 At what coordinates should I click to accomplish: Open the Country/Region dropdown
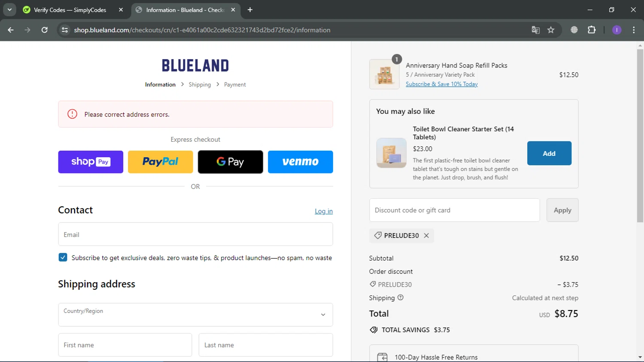pyautogui.click(x=195, y=315)
